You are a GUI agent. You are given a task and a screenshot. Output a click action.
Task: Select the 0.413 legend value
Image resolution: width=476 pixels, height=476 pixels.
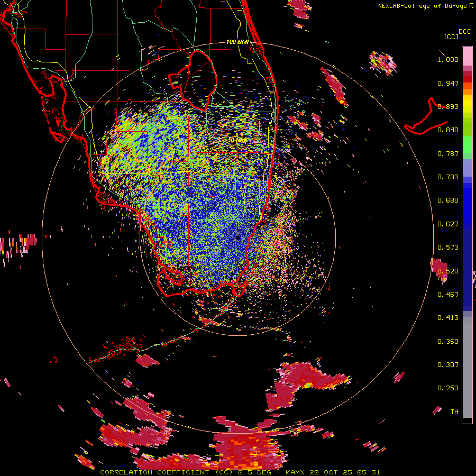tap(448, 318)
